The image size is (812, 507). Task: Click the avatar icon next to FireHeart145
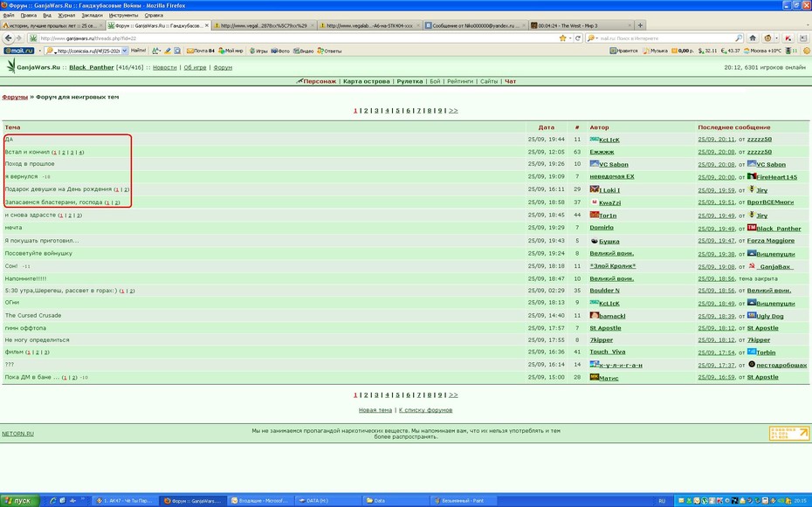[752, 176]
